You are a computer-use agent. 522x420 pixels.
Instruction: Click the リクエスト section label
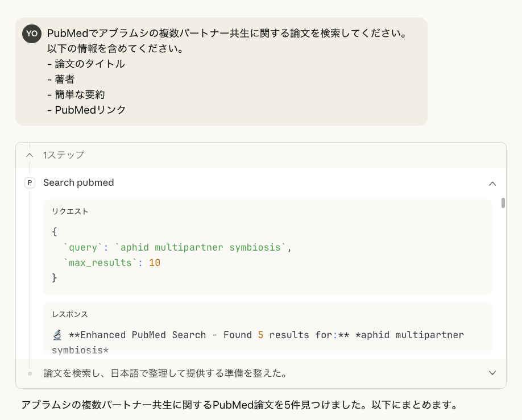(x=71, y=211)
